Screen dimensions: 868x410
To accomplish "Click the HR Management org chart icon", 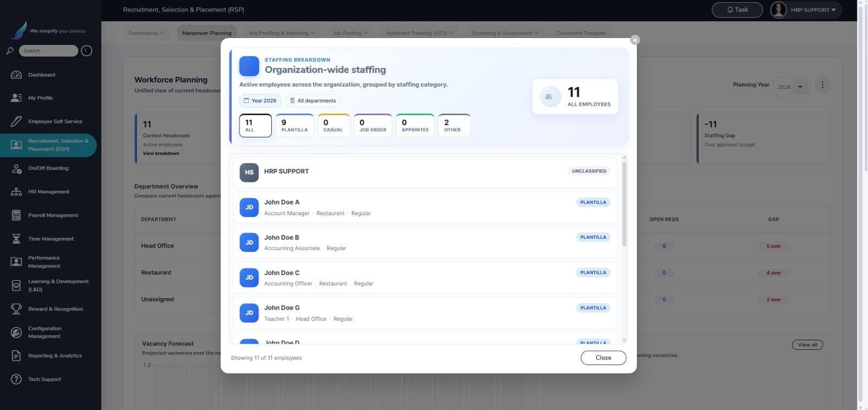I will pos(16,192).
